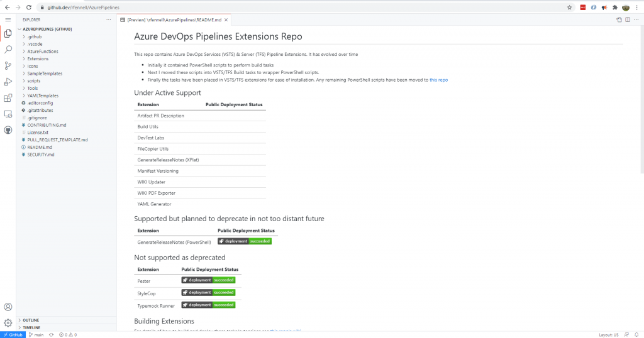Expand the Tools folder
The image size is (644, 338).
click(66, 88)
